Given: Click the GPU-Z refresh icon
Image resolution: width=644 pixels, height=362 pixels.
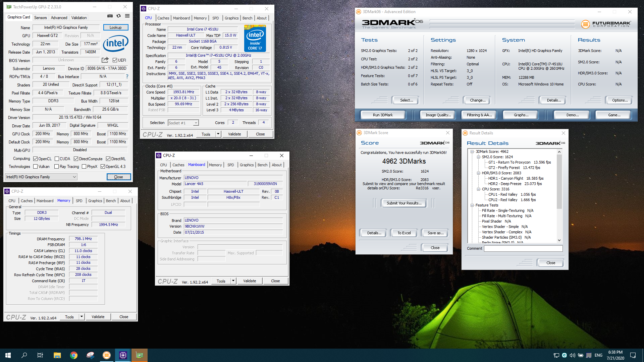Looking at the screenshot, I should point(118,16).
